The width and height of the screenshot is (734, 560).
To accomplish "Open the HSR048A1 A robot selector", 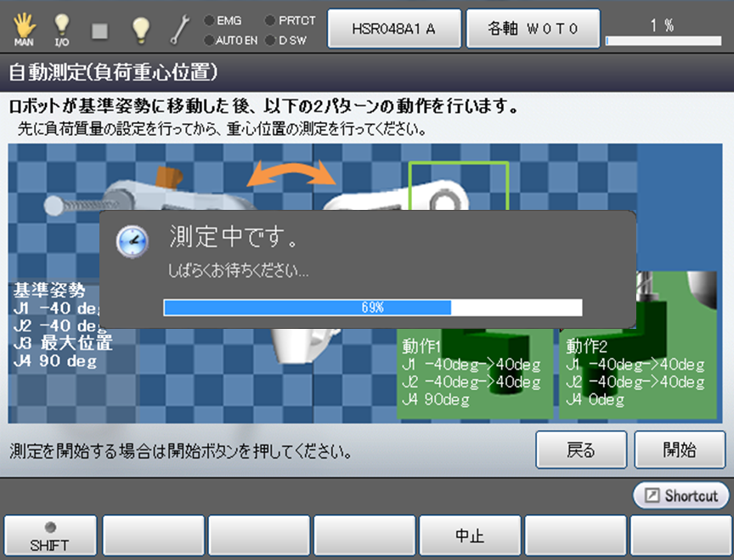I will 394,29.
